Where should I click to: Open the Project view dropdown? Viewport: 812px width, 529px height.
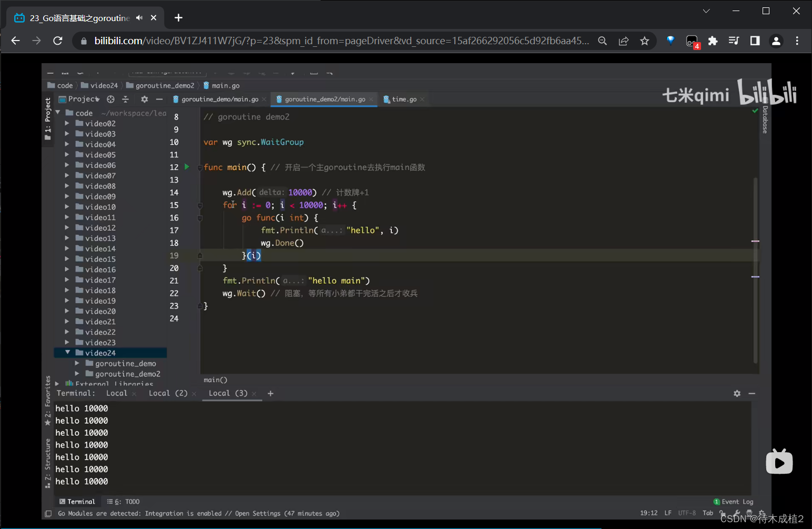(x=79, y=99)
